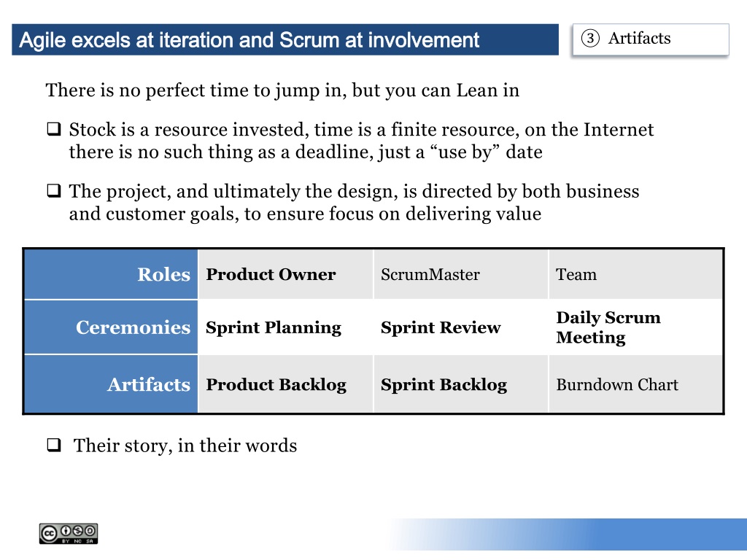This screenshot has width=747, height=560.
Task: Click the checkbox bullet before 'Their story'
Action: pyautogui.click(x=54, y=445)
